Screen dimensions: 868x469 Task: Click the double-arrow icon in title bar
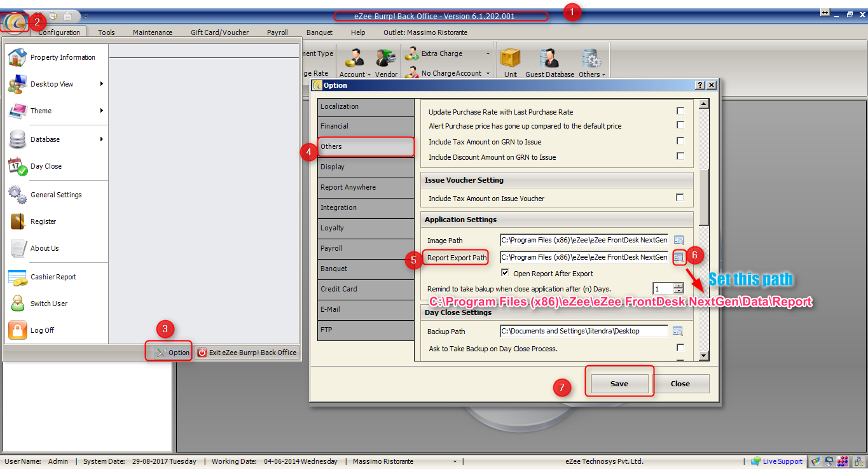pos(824,13)
